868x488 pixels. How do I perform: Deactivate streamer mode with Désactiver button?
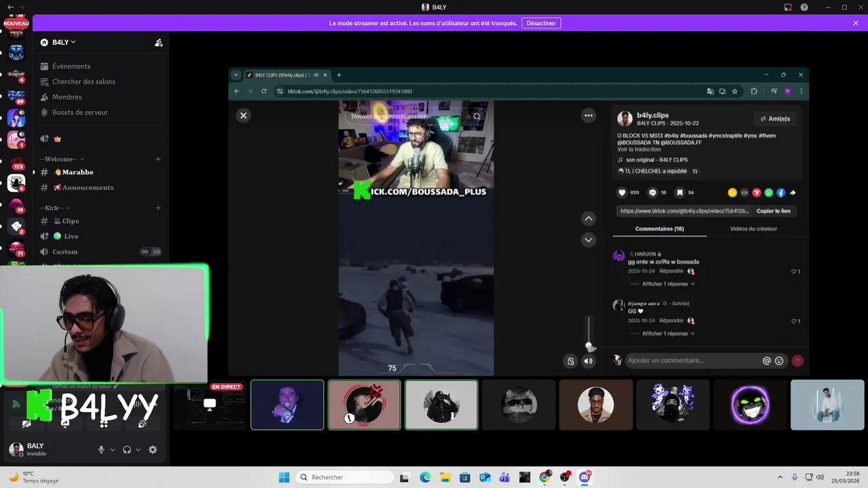[x=541, y=23]
